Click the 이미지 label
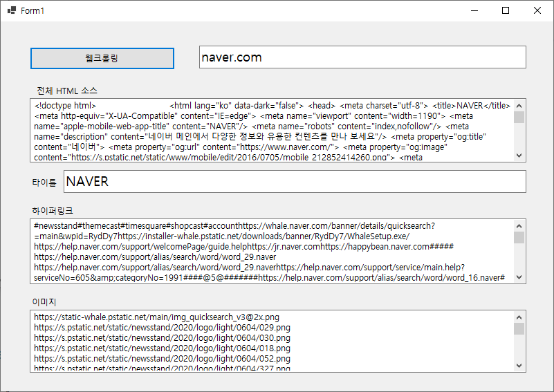Screen dimensions: 554x392 44,302
